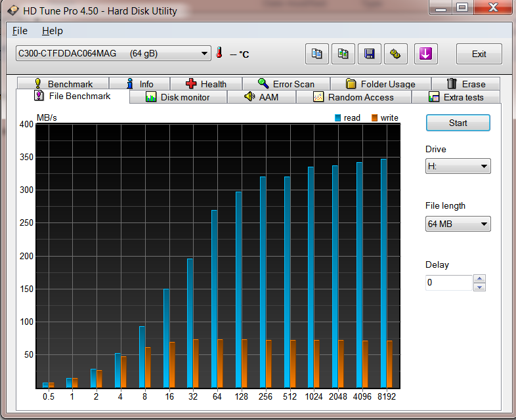Click the orange write bar at 32
516x420 pixels.
[x=196, y=364]
